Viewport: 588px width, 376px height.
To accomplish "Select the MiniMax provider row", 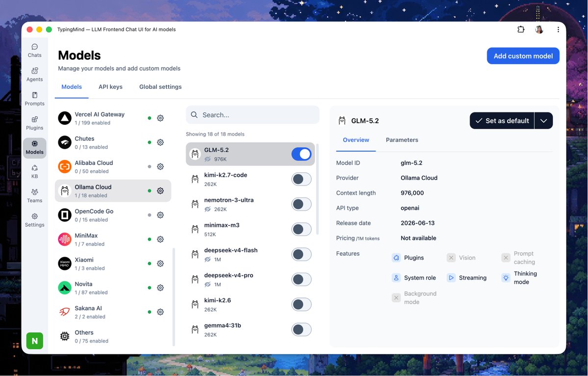I will point(113,240).
